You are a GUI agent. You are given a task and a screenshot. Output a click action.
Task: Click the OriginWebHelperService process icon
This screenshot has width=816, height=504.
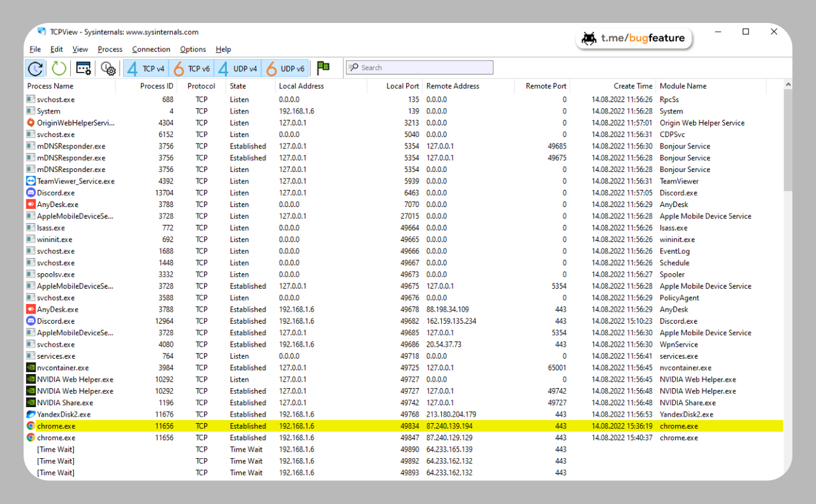pyautogui.click(x=31, y=123)
